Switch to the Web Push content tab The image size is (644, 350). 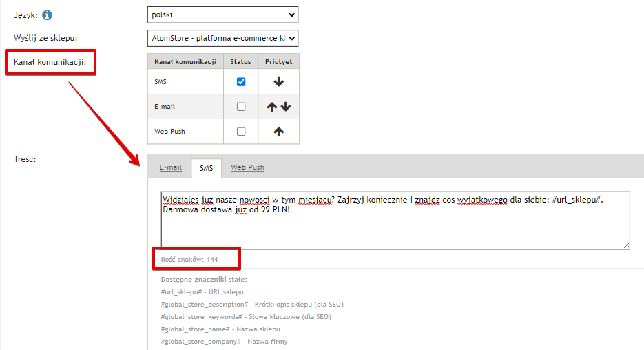(x=247, y=167)
